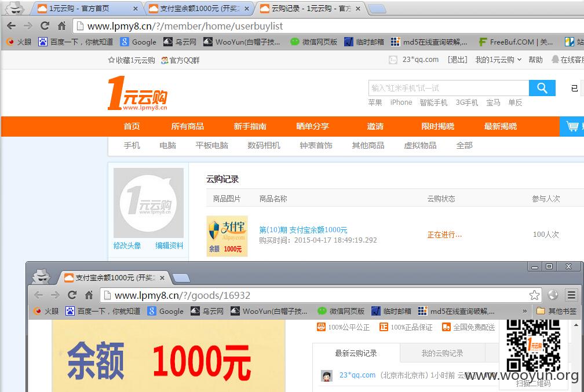Image resolution: width=584 pixels, height=392 pixels.
Task: Focus the site search input field
Action: [449, 88]
